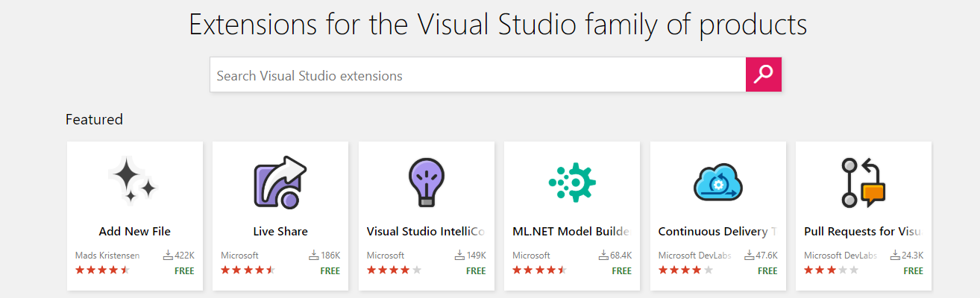This screenshot has width=980, height=298.
Task: Open the Live Share extension title
Action: point(280,232)
